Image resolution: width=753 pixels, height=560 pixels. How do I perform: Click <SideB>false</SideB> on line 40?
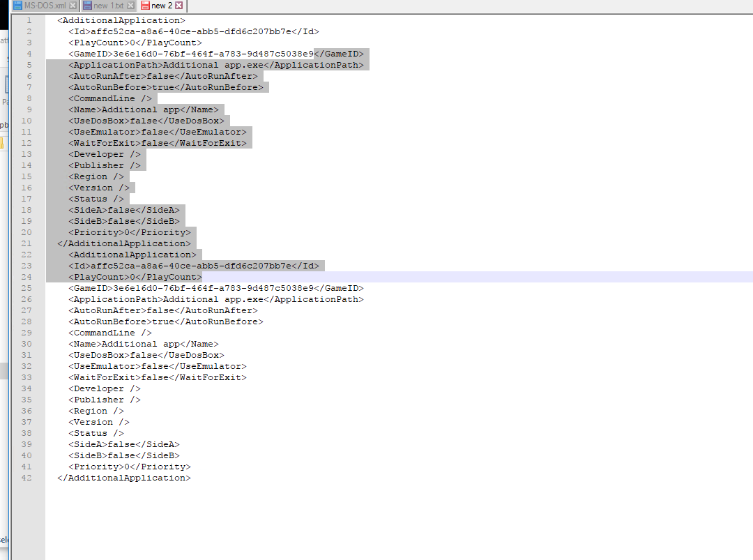tap(124, 456)
